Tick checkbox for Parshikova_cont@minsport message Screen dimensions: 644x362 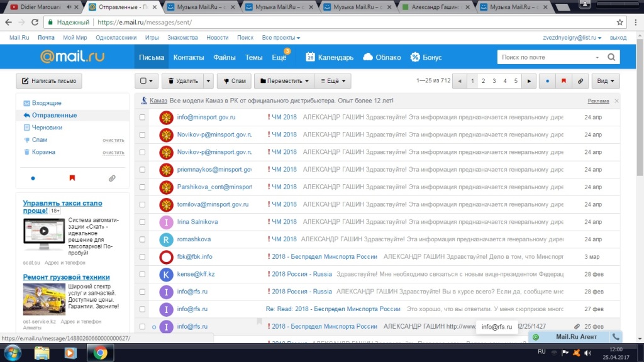[x=142, y=187]
